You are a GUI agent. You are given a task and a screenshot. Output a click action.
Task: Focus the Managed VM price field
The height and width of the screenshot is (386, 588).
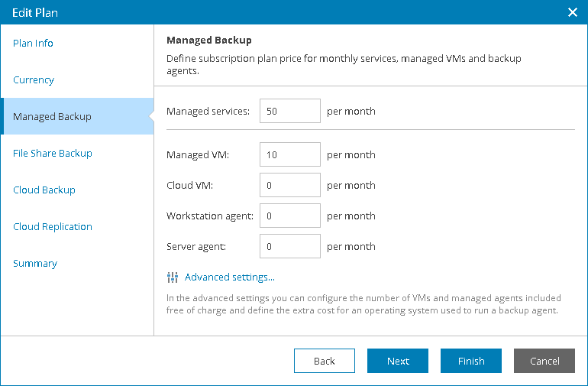289,154
